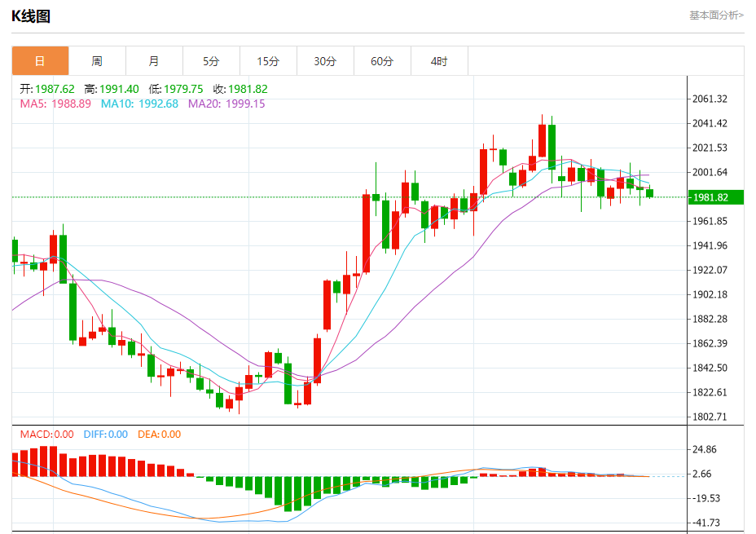Screen dimensions: 756x534
Task: Click the 低: 1979.75 low value
Action: (x=176, y=89)
